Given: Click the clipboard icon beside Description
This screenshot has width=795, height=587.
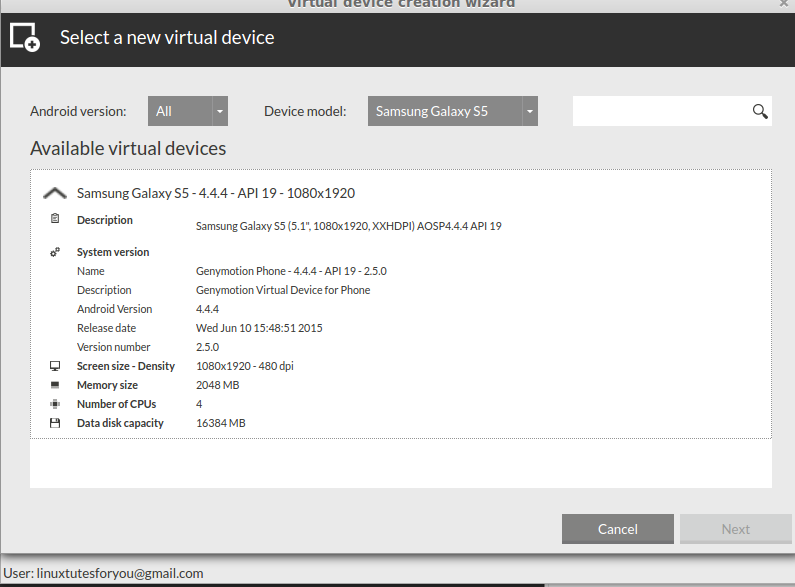Looking at the screenshot, I should coord(55,218).
